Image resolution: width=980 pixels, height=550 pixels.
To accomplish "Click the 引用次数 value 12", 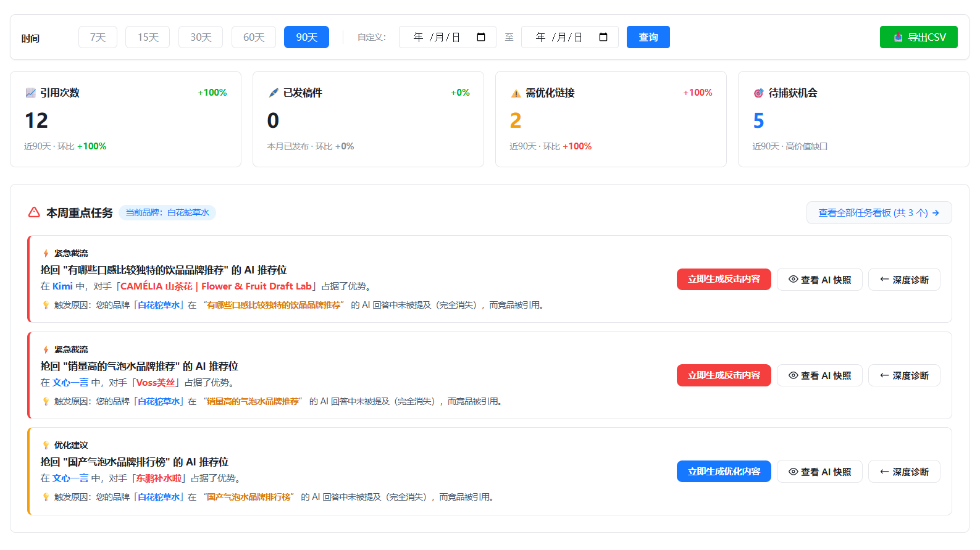I will [36, 120].
